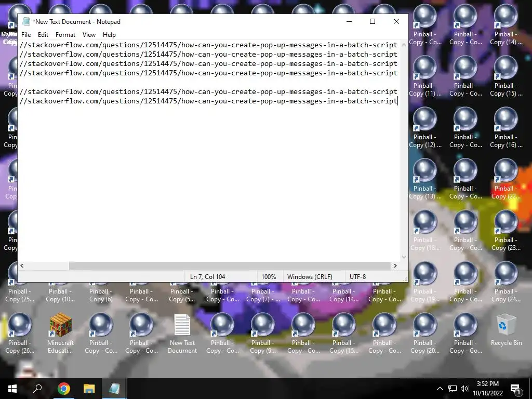Select the Pinball - Copy (16) desktop shortcut
The image size is (532, 399).
click(x=506, y=129)
